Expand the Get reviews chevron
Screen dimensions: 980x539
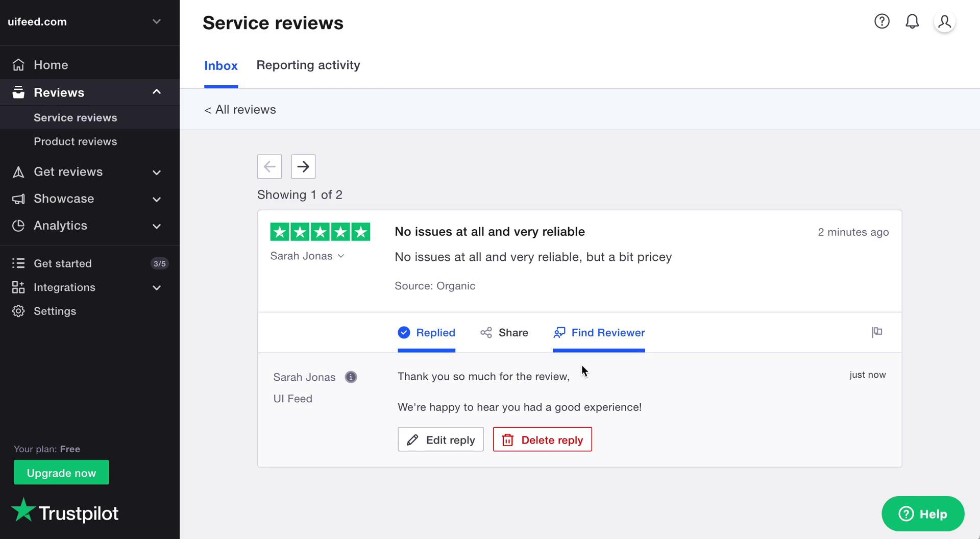coord(157,173)
